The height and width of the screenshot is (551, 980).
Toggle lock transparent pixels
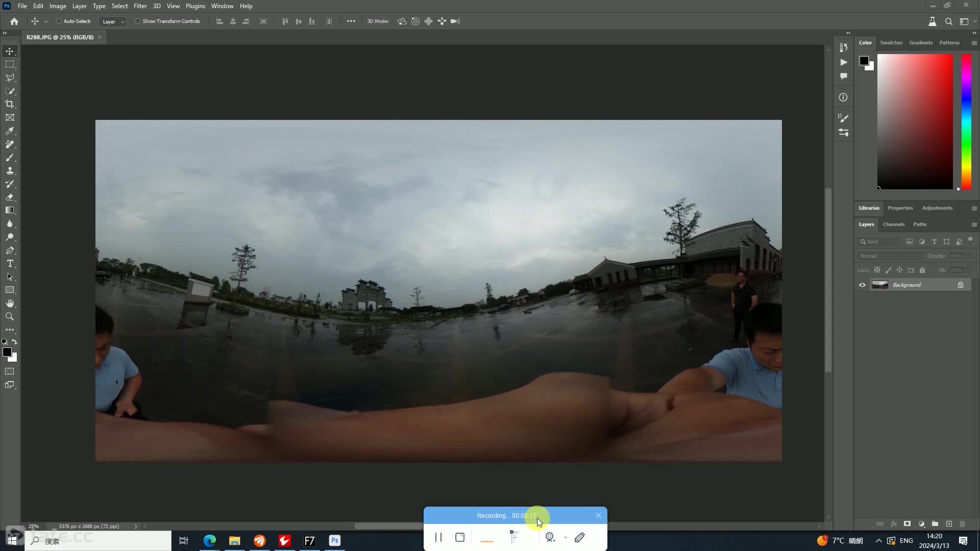coord(877,270)
